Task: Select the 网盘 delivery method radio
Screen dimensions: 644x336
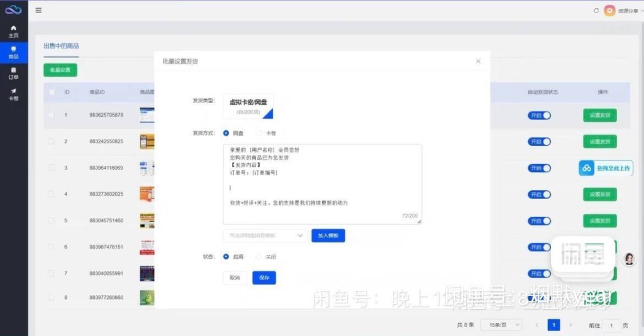Action: [226, 133]
